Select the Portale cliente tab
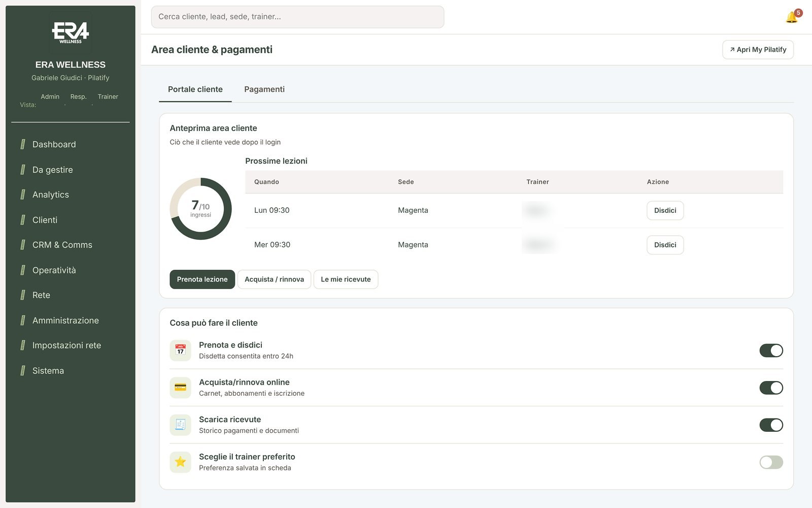This screenshot has height=508, width=812. [195, 89]
